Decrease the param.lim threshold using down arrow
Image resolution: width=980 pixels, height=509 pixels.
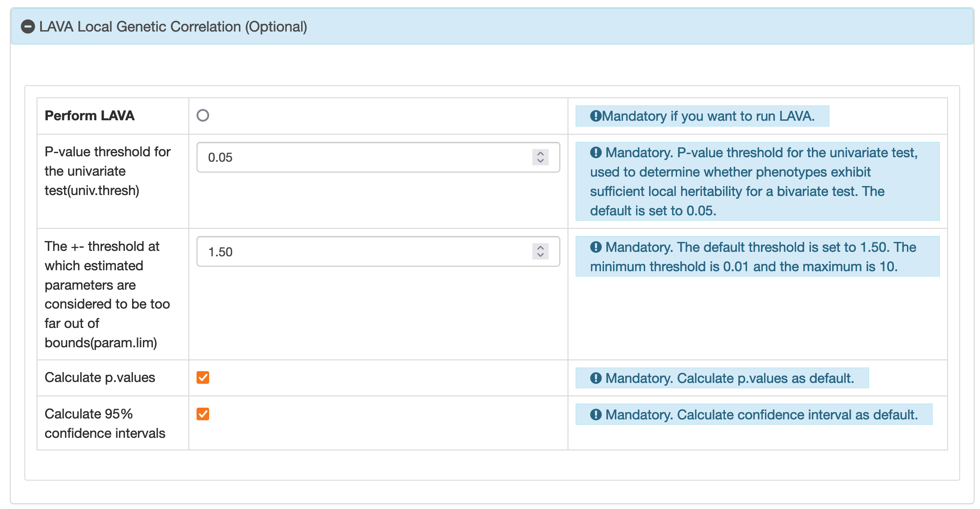tap(540, 255)
